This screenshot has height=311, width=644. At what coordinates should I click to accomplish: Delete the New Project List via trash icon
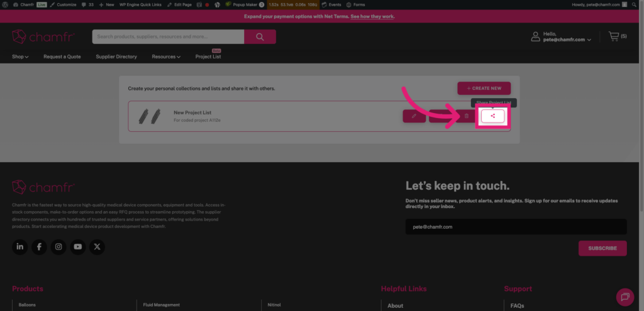point(467,116)
